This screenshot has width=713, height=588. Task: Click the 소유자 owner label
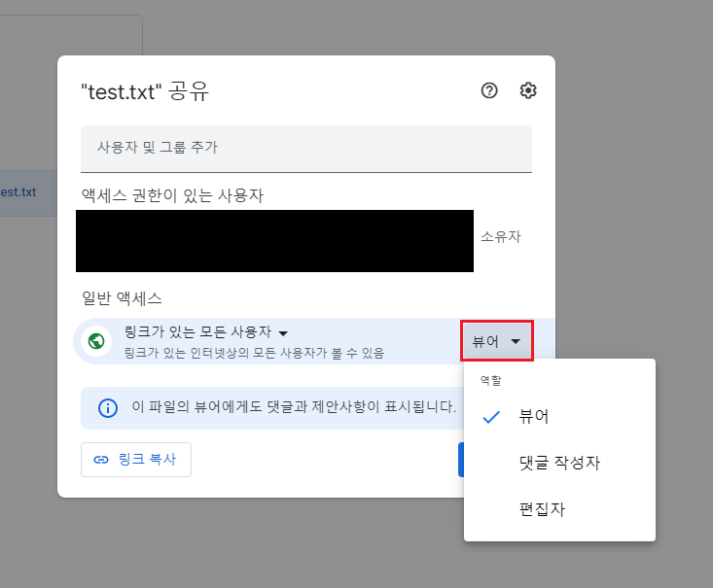click(501, 236)
